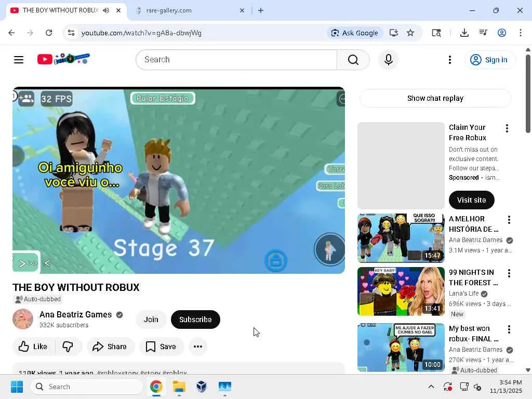Sign in to YouTube
Viewport: 532px width, 399px height.
point(489,60)
